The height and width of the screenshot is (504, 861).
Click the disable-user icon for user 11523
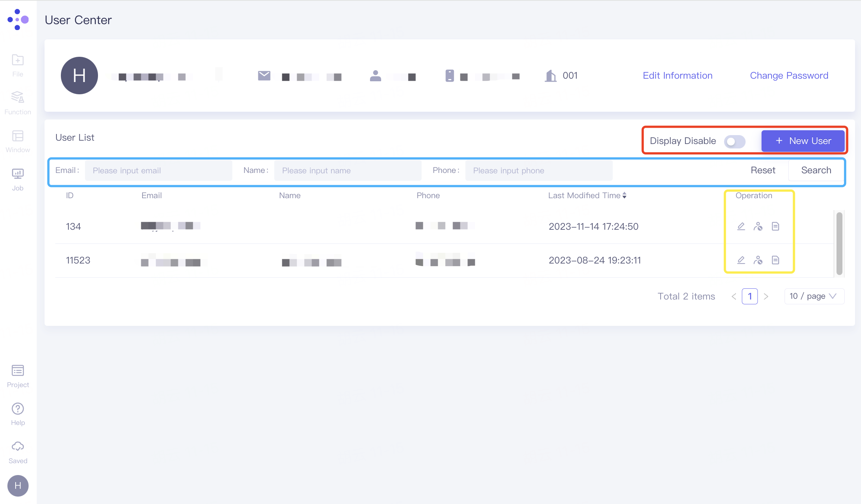758,260
